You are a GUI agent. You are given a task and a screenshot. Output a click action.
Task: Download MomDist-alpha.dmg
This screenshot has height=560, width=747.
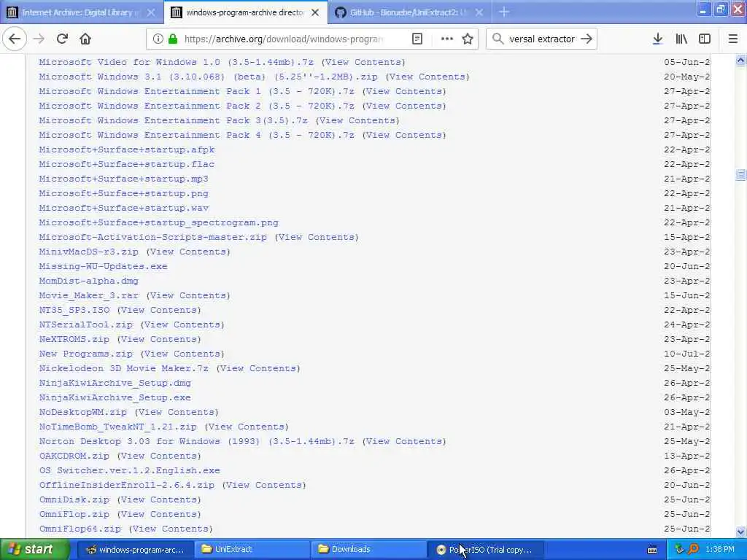(88, 281)
